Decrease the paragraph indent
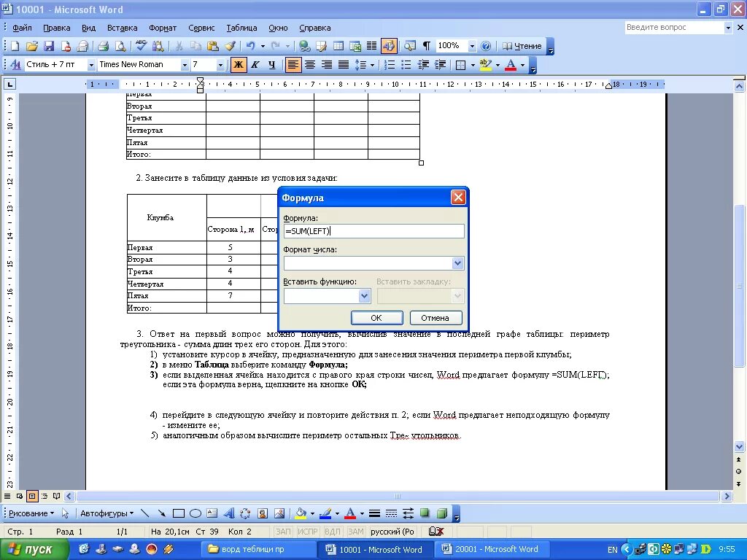The width and height of the screenshot is (747, 560). pyautogui.click(x=423, y=65)
